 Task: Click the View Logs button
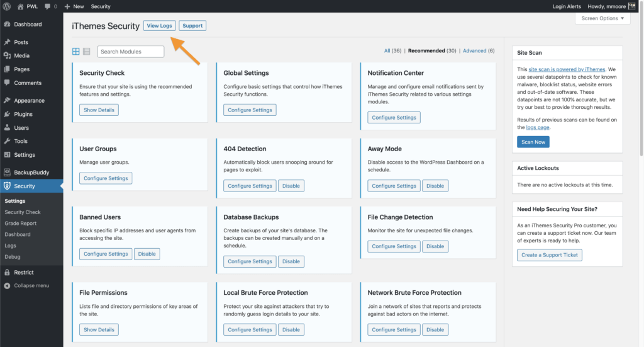pos(159,25)
